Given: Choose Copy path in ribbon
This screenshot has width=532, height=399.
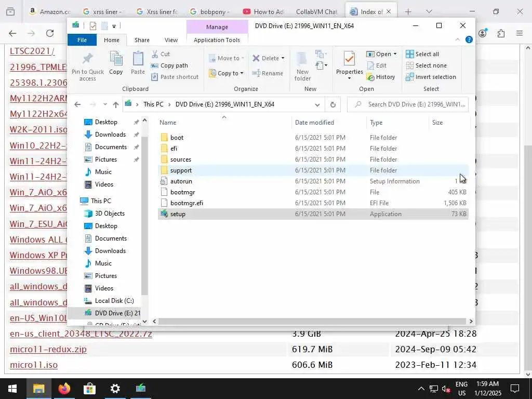Looking at the screenshot, I should 170,65.
